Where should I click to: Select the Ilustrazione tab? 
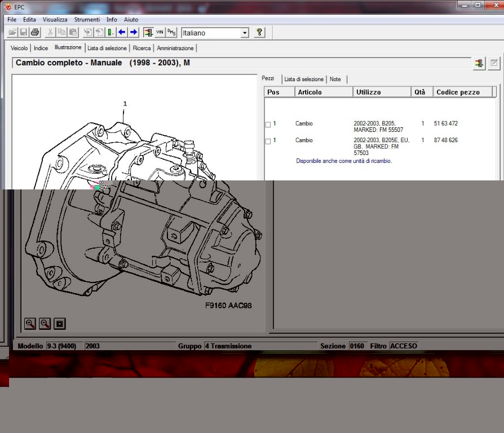(68, 47)
